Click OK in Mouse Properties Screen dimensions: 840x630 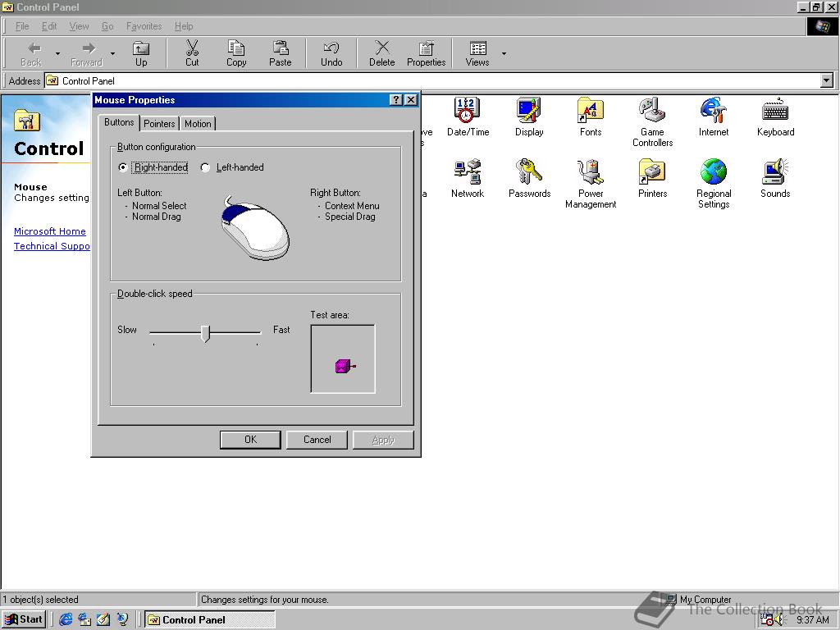click(x=251, y=440)
